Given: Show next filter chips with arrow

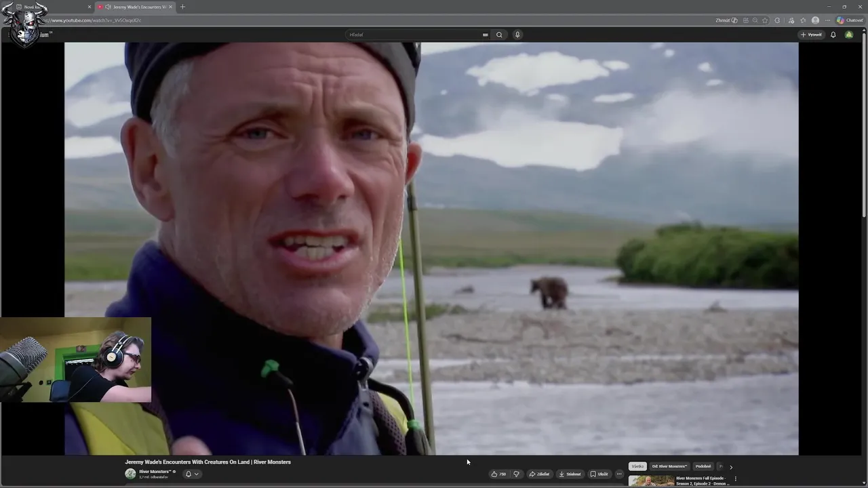Looking at the screenshot, I should tap(730, 467).
